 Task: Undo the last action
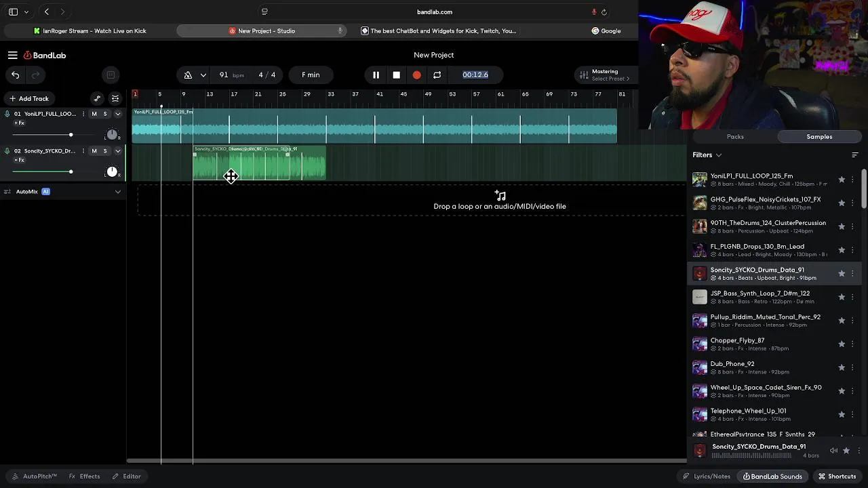[16, 75]
